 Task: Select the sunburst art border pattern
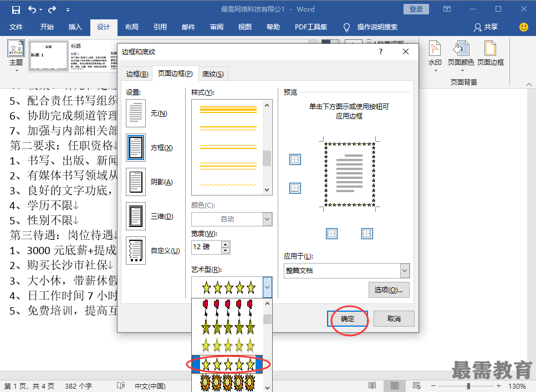(x=228, y=383)
